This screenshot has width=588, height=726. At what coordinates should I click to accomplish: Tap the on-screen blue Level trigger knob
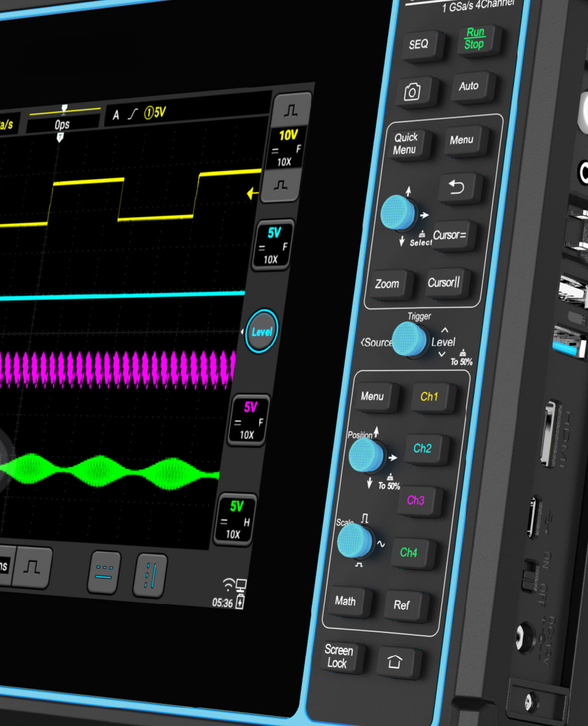click(x=262, y=332)
